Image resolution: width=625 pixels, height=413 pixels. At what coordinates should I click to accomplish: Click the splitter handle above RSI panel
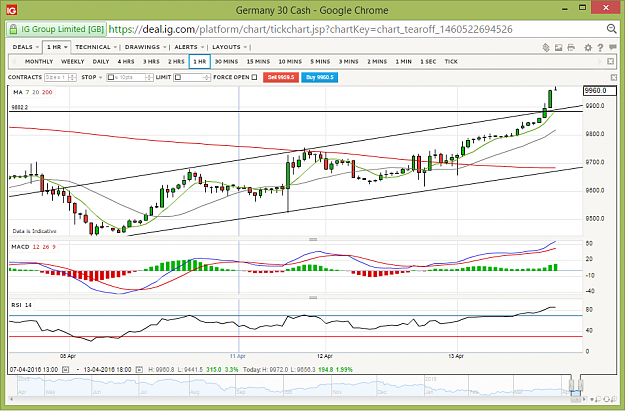coord(313,297)
